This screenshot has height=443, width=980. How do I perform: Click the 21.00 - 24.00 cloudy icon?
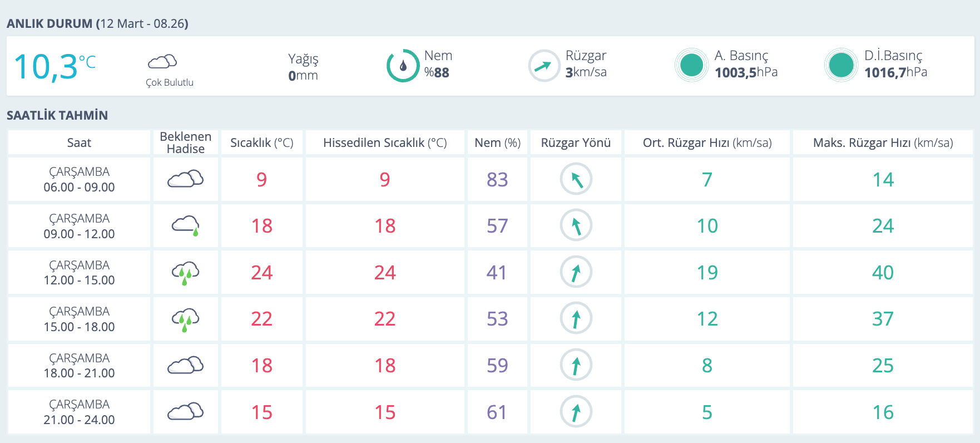click(x=185, y=412)
